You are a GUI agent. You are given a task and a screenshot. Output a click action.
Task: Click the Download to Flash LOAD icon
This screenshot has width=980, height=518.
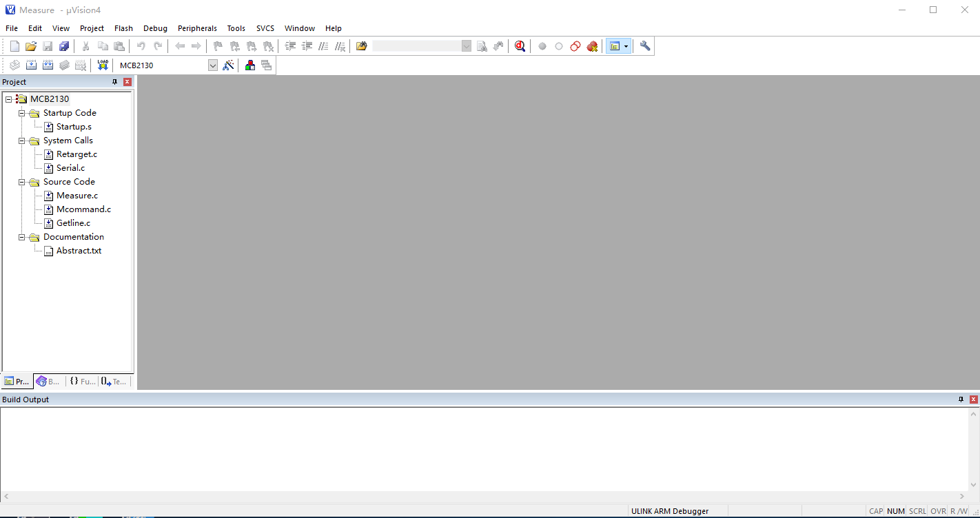103,65
